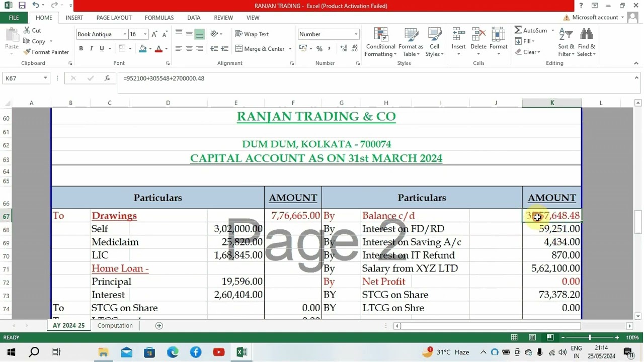Viewport: 644px width, 362px height.
Task: Toggle right text alignment
Action: pyautogui.click(x=200, y=49)
